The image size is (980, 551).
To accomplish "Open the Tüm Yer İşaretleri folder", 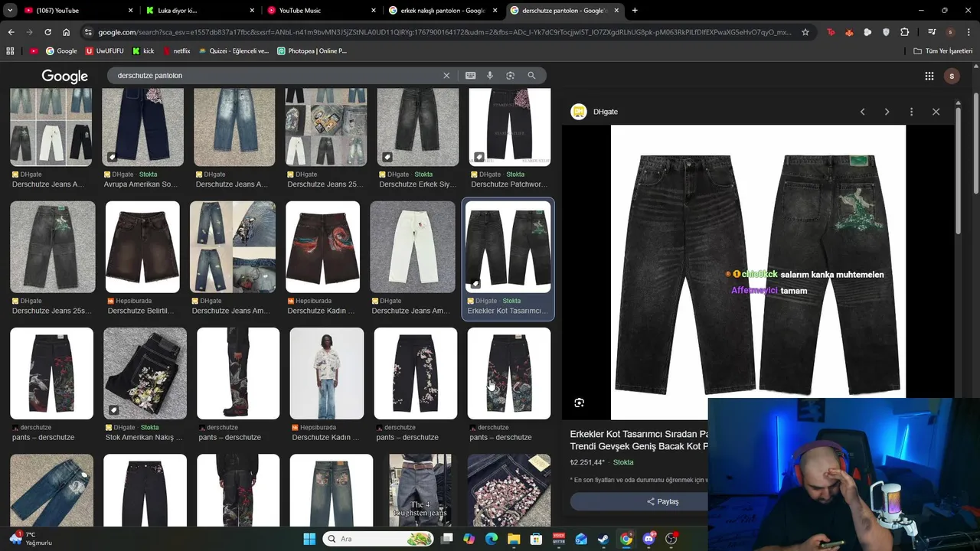I will pyautogui.click(x=943, y=51).
